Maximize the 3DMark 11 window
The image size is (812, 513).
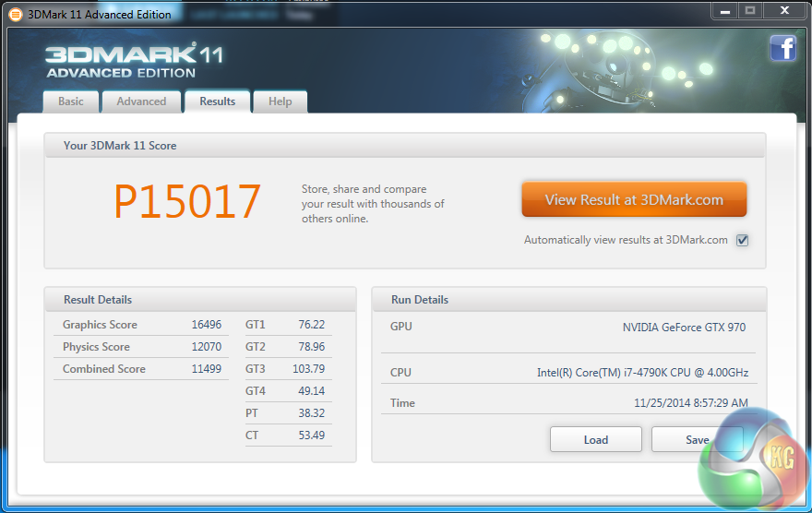click(x=749, y=10)
